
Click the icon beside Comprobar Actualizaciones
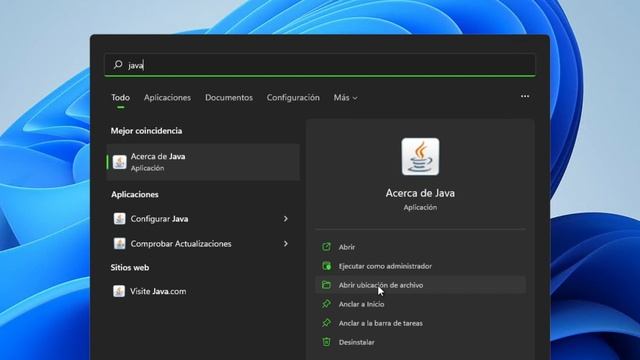(120, 244)
